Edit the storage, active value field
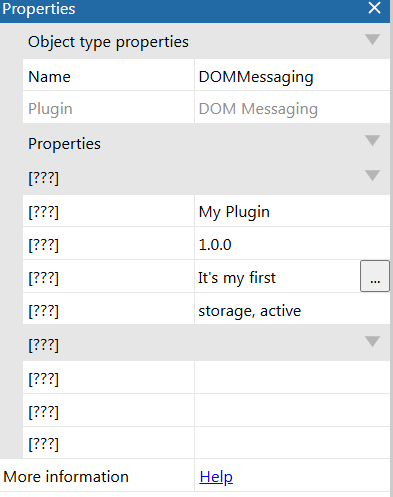Viewport: 393px width, 497px height. (x=292, y=309)
